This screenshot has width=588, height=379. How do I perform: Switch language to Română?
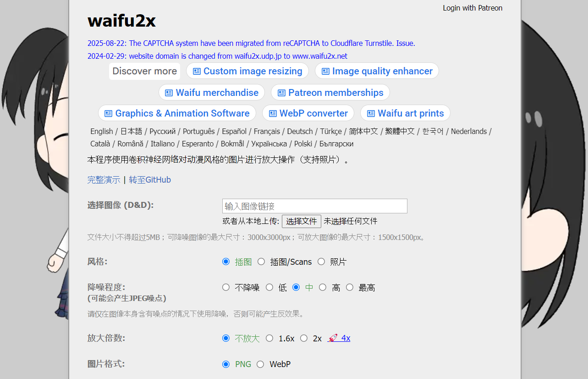(131, 144)
